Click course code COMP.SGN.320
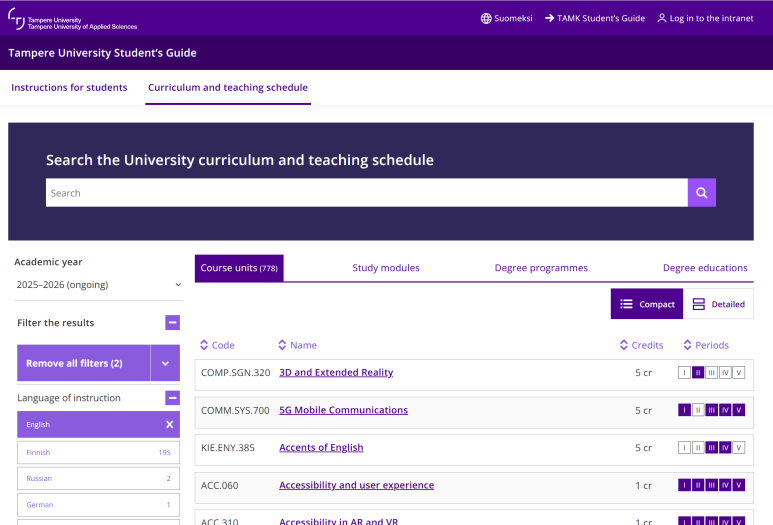773x525 pixels. tap(236, 373)
